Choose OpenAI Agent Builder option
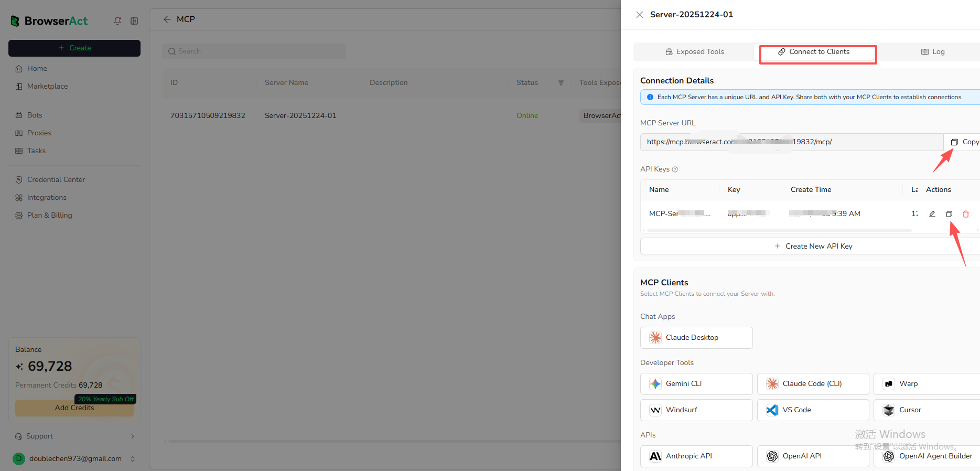 [927, 456]
